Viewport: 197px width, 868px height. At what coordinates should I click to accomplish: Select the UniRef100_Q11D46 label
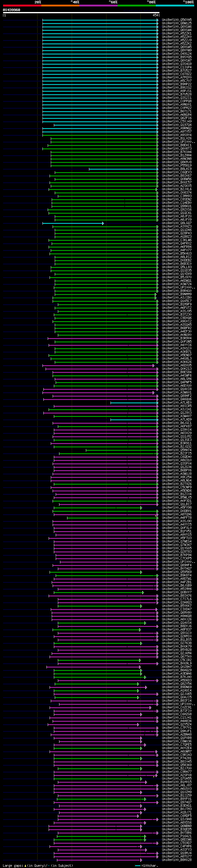[177, 230]
